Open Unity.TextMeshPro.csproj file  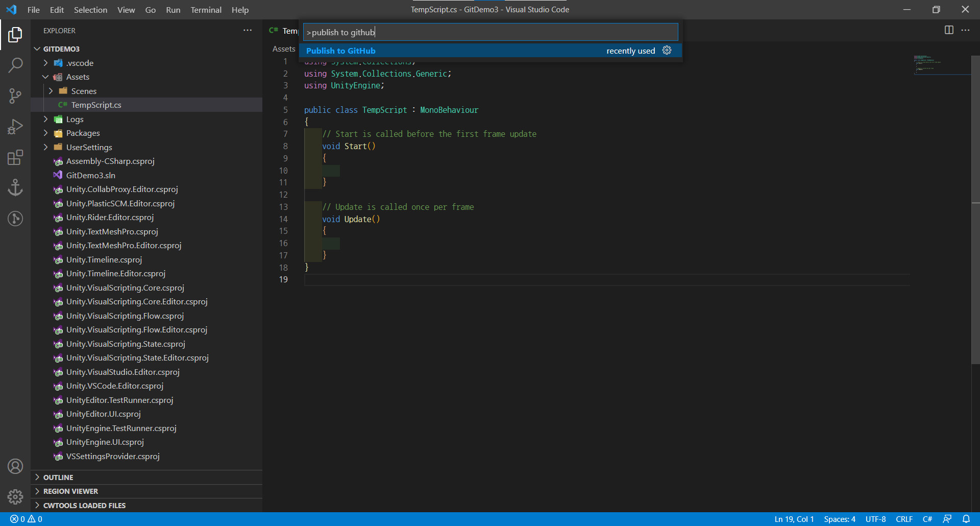112,231
